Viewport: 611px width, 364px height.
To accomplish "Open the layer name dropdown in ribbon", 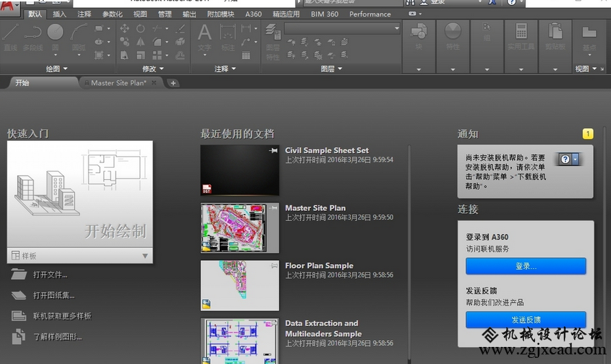I will 397,28.
